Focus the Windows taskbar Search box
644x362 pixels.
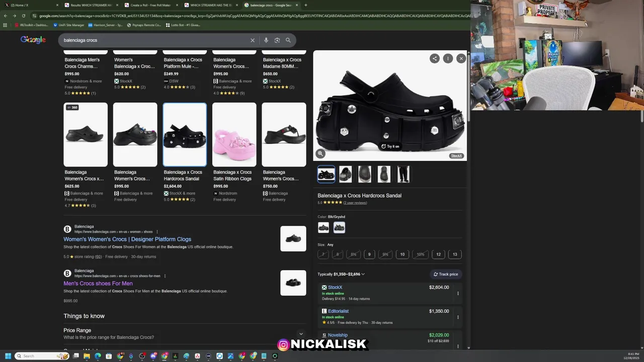pyautogui.click(x=42, y=356)
